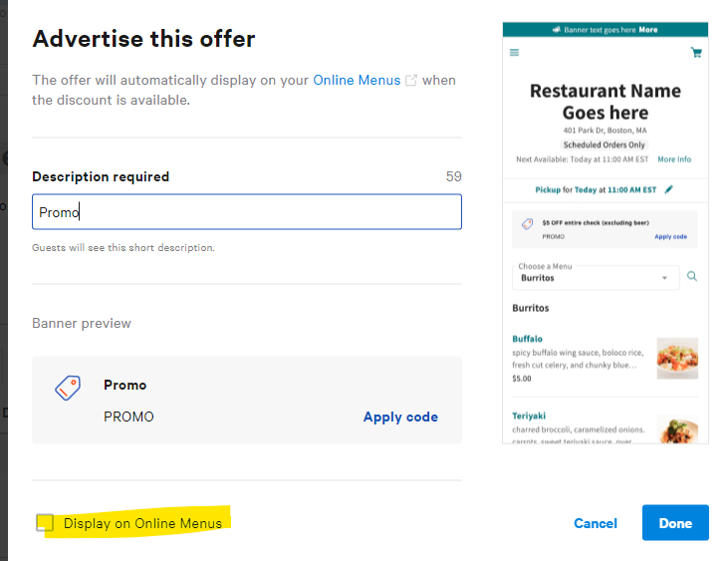728x561 pixels.
Task: Click the Online Menus link
Action: (357, 80)
